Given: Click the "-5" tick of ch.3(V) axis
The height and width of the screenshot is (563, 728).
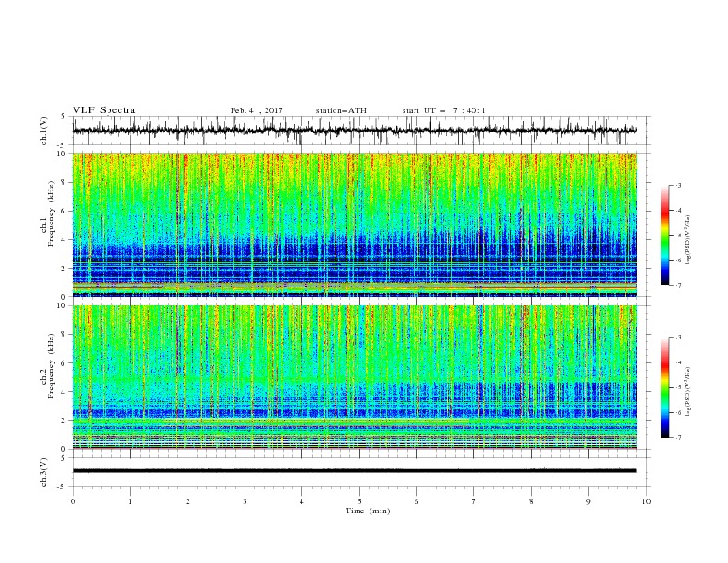Looking at the screenshot, I should click(x=63, y=487).
